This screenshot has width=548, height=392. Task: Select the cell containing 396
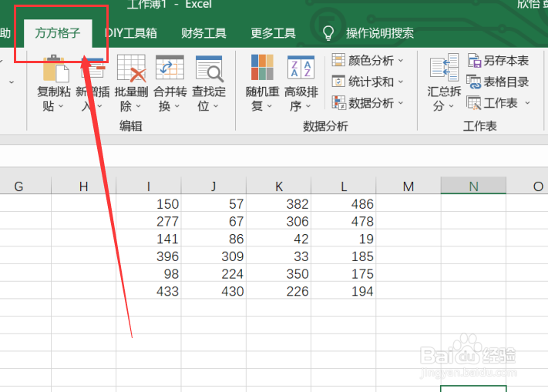tap(149, 256)
